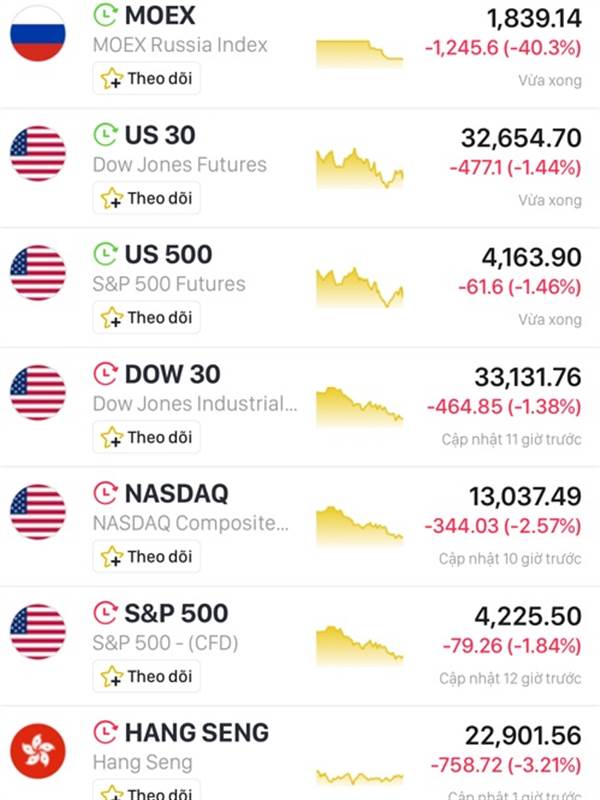This screenshot has width=600, height=800.
Task: Tap red clock icon beside NASDAQ
Action: click(x=106, y=493)
